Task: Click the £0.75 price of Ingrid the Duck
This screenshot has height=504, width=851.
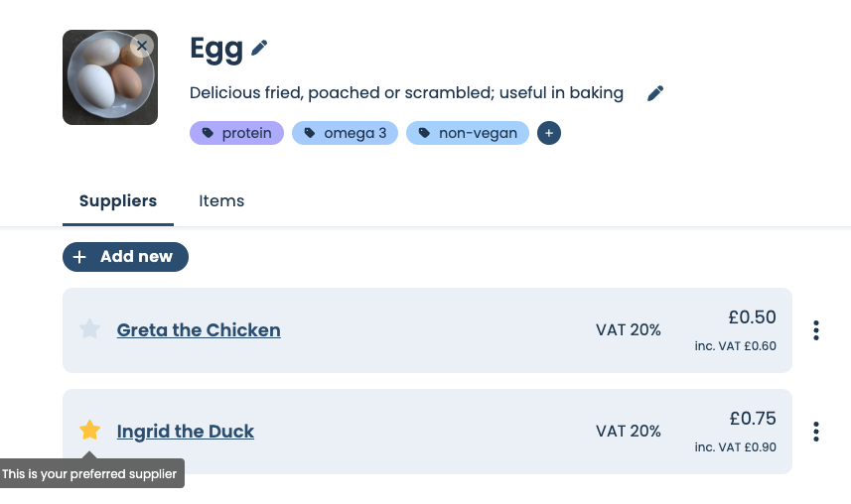Action: [x=752, y=419]
